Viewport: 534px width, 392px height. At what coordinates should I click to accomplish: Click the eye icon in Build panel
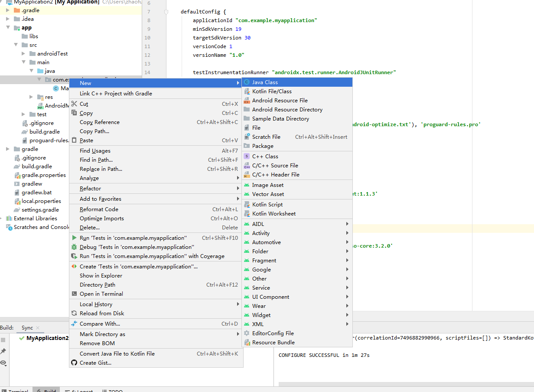click(3, 363)
